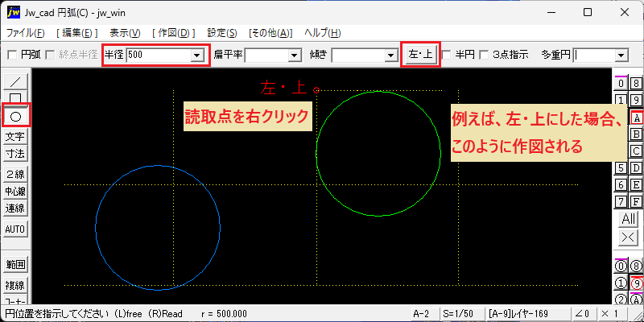This screenshot has width=644, height=322.
Task: Open the 傾き tilt dropdown
Action: tap(390, 55)
